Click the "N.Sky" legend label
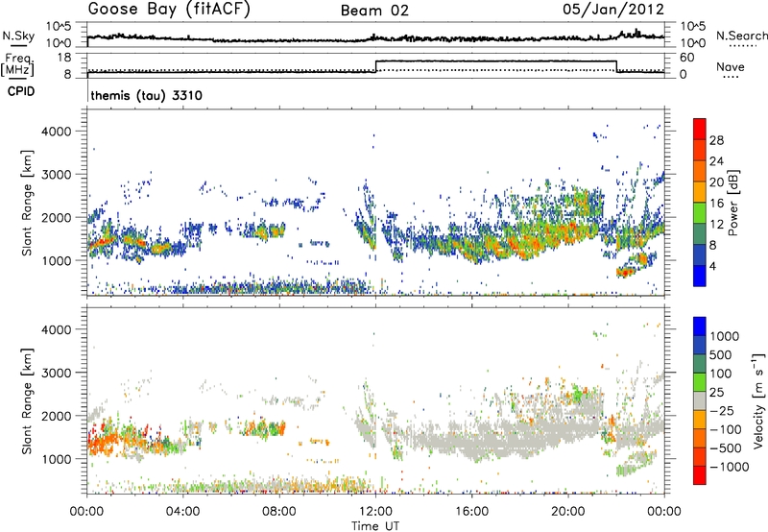This screenshot has height=532, width=768. click(18, 36)
